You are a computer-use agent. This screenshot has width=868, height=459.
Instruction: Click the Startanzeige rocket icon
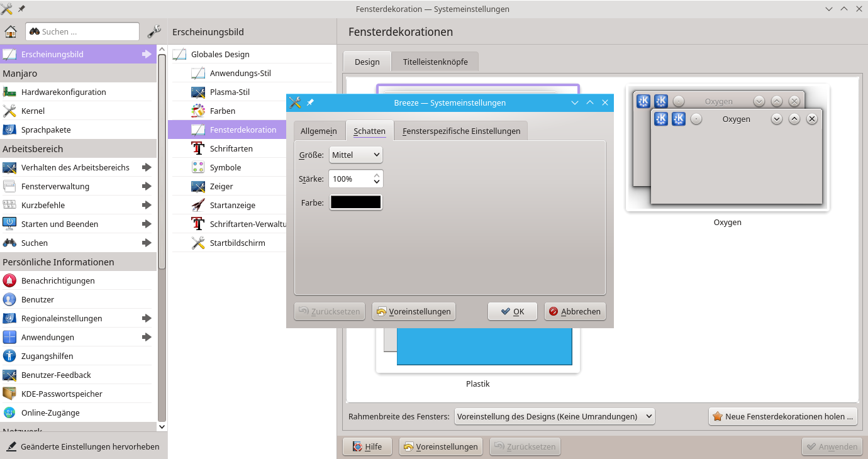click(x=198, y=205)
